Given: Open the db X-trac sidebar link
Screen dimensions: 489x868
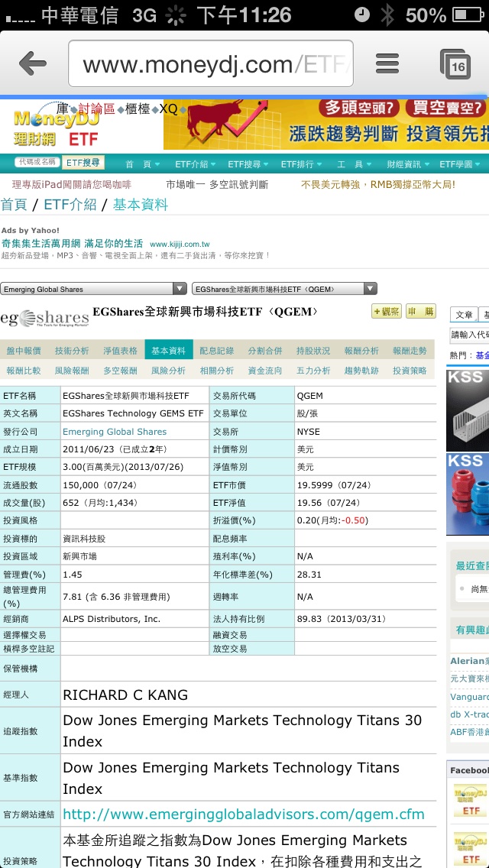Looking at the screenshot, I should [470, 714].
